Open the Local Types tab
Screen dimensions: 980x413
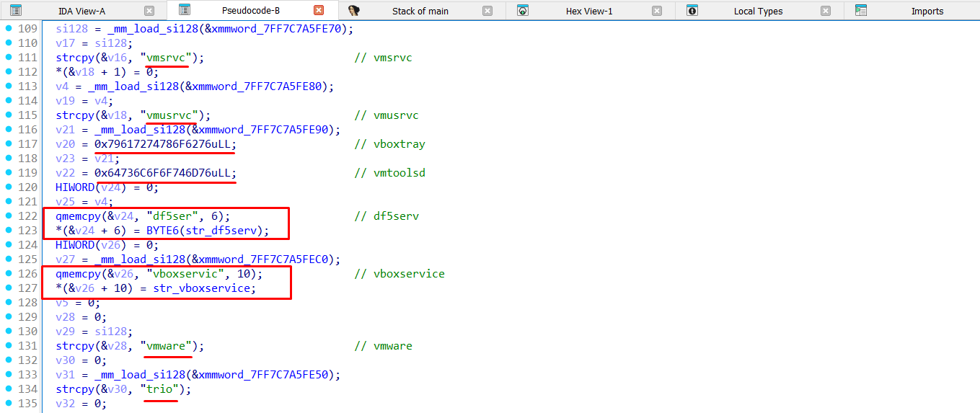(759, 11)
